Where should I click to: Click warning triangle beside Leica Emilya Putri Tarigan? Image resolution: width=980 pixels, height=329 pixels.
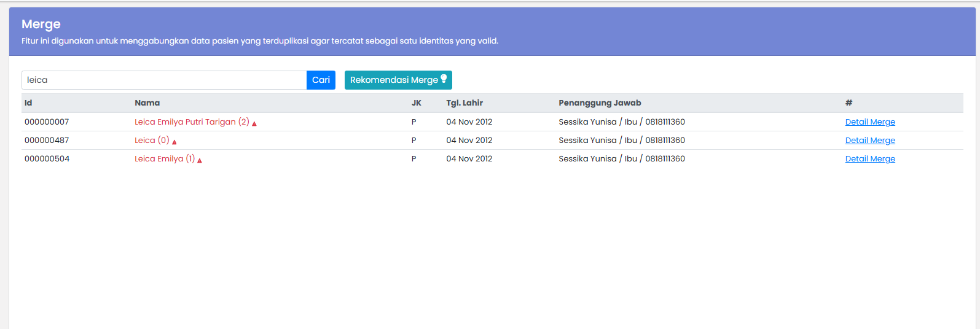pos(254,123)
